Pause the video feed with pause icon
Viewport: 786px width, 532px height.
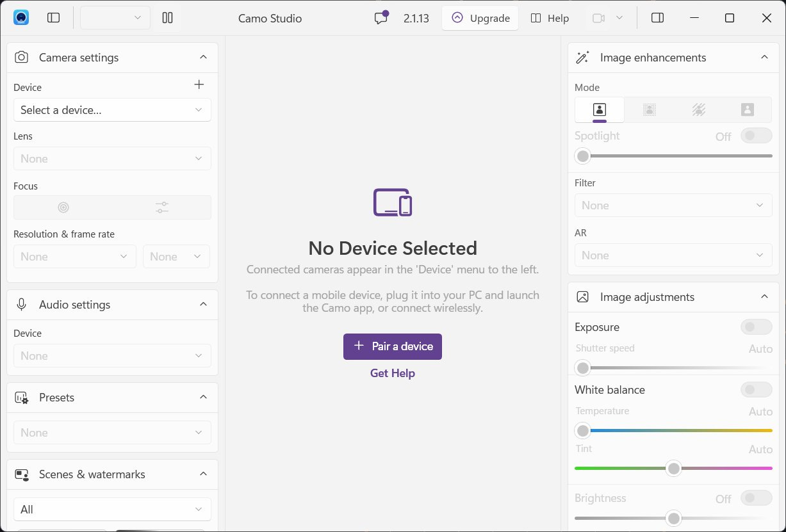coord(168,18)
